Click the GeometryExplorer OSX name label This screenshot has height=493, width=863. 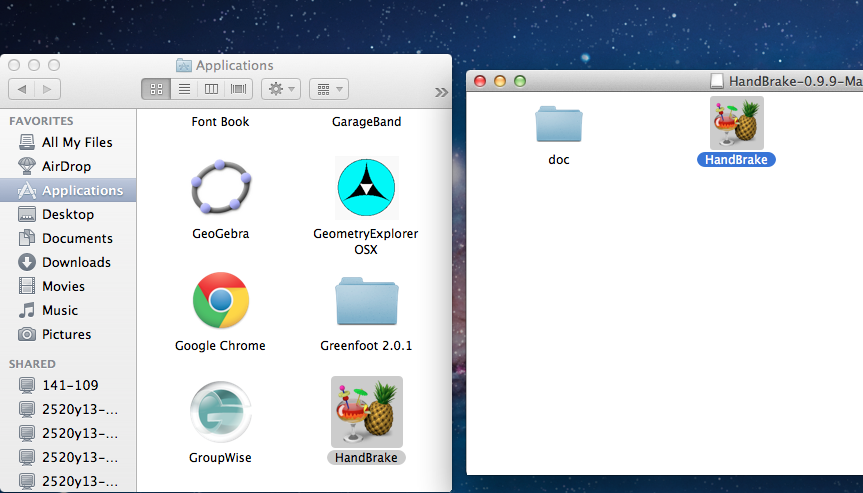[366, 242]
